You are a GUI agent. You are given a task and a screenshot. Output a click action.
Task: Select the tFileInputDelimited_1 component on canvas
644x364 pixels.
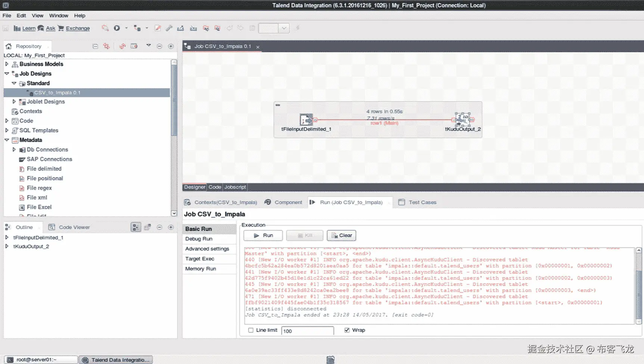point(306,120)
